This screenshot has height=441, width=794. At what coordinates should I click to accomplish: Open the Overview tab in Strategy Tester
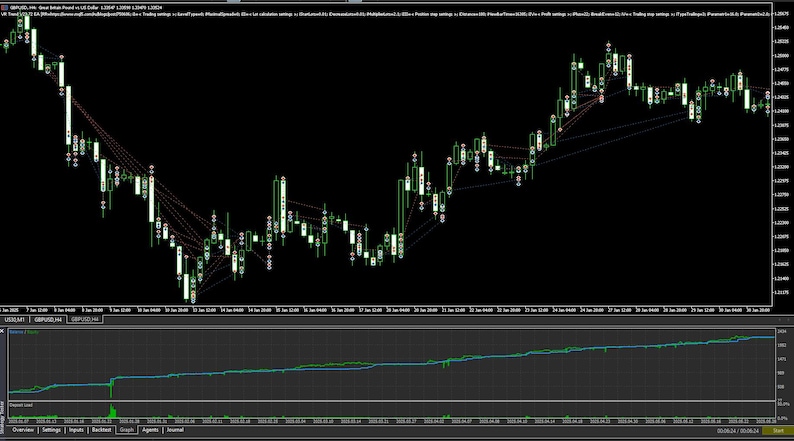coord(23,430)
